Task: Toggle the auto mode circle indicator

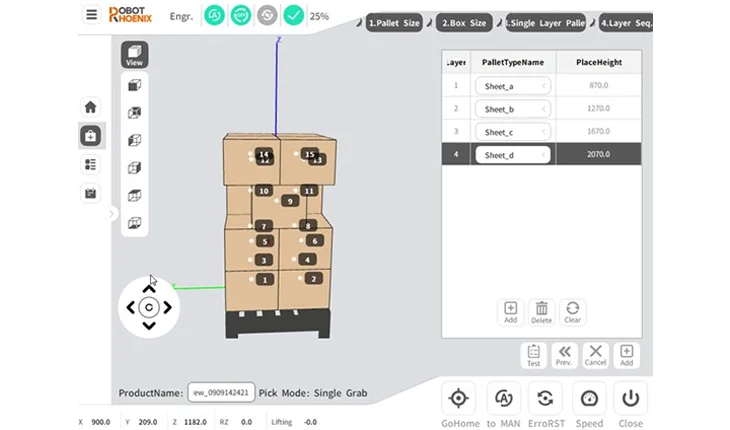Action: coord(214,15)
